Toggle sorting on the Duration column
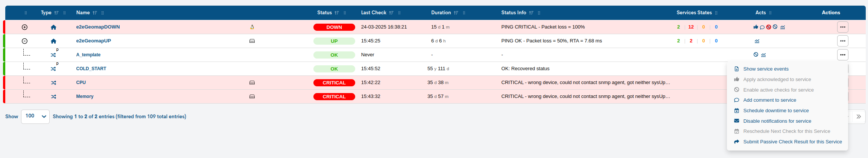This screenshot has height=158, width=868. [456, 13]
